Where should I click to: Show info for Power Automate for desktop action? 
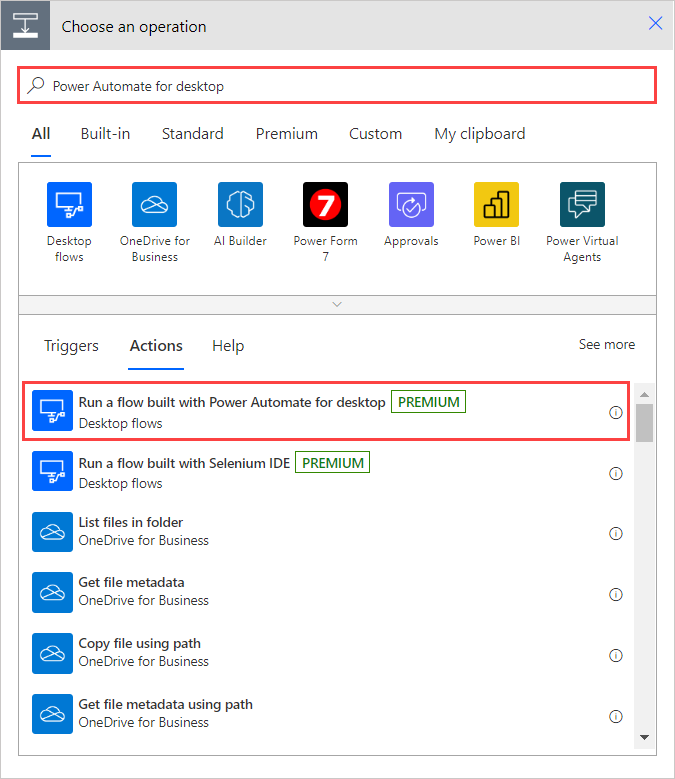coord(615,412)
